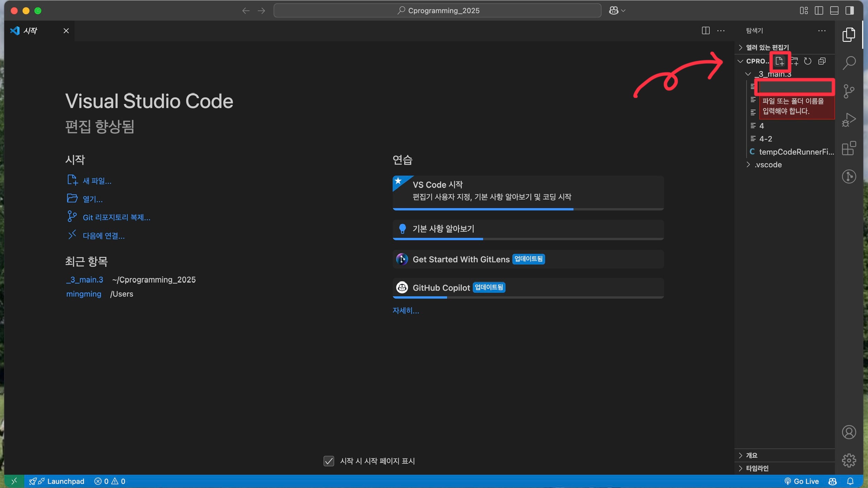Screen dimensions: 868x488
Task: Toggle the bottom panel visibility
Action: point(834,10)
